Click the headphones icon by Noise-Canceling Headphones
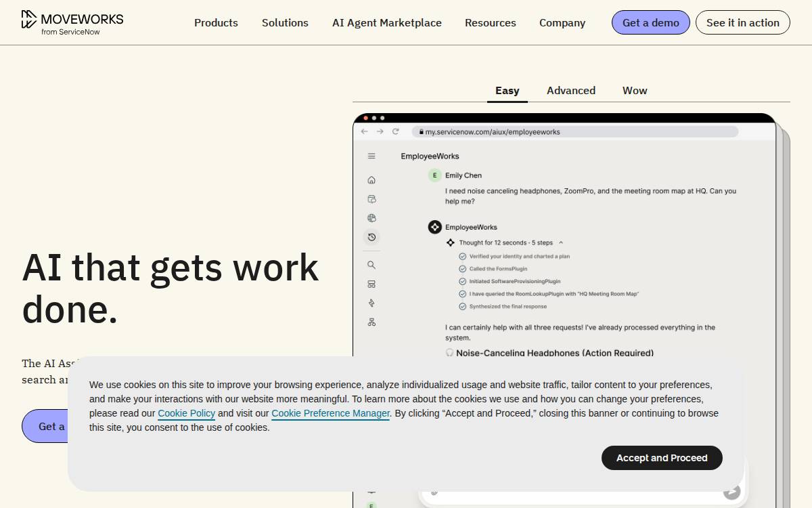The width and height of the screenshot is (812, 508). [x=450, y=353]
